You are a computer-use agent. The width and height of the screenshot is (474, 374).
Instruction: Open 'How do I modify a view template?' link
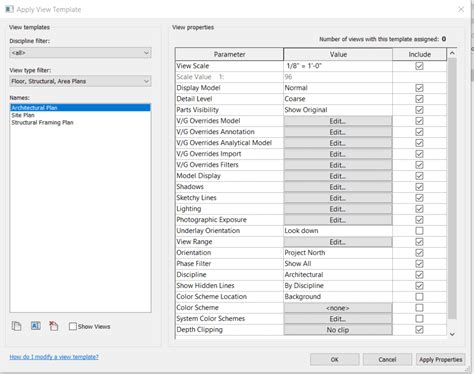click(54, 357)
